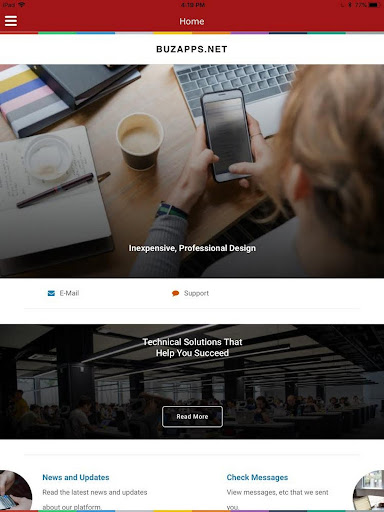This screenshot has height=512, width=384.
Task: Select the circular News thumbnail image
Action: click(x=15, y=490)
